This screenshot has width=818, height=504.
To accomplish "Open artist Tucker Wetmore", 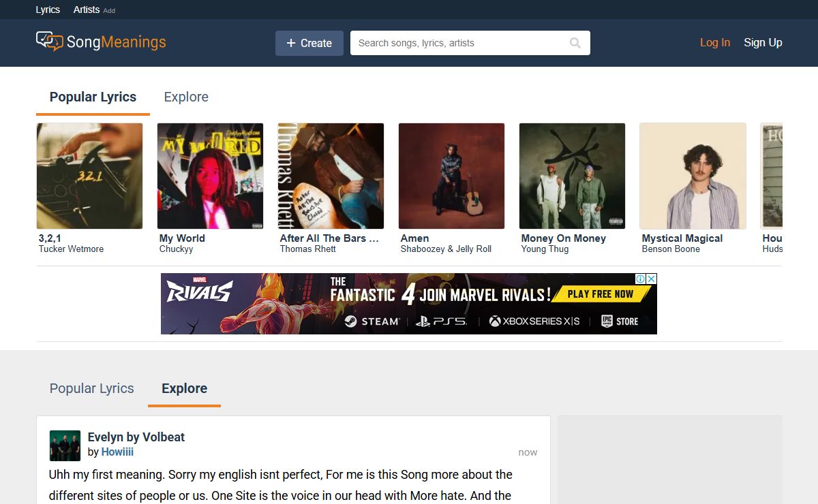I will 71,249.
